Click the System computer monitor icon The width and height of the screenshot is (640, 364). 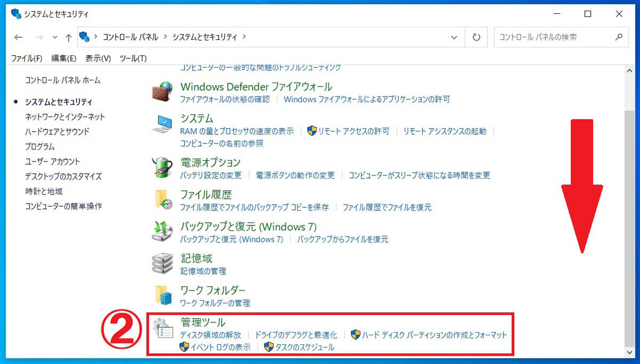click(162, 124)
